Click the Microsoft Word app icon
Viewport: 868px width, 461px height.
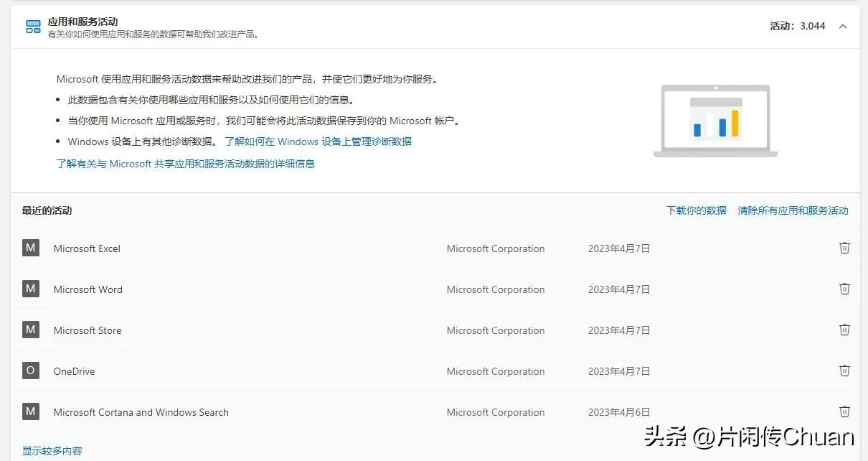(30, 289)
